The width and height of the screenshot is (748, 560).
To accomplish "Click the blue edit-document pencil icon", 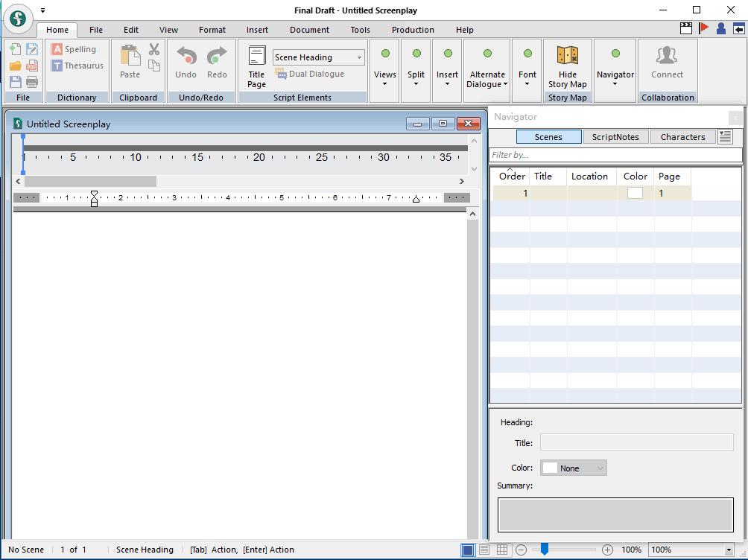I will pos(32,49).
